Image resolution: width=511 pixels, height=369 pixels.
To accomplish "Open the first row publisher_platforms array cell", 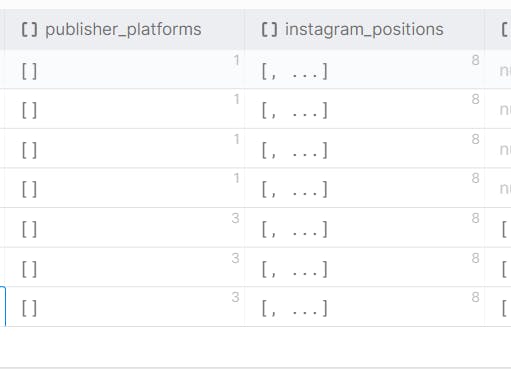I will point(124,69).
